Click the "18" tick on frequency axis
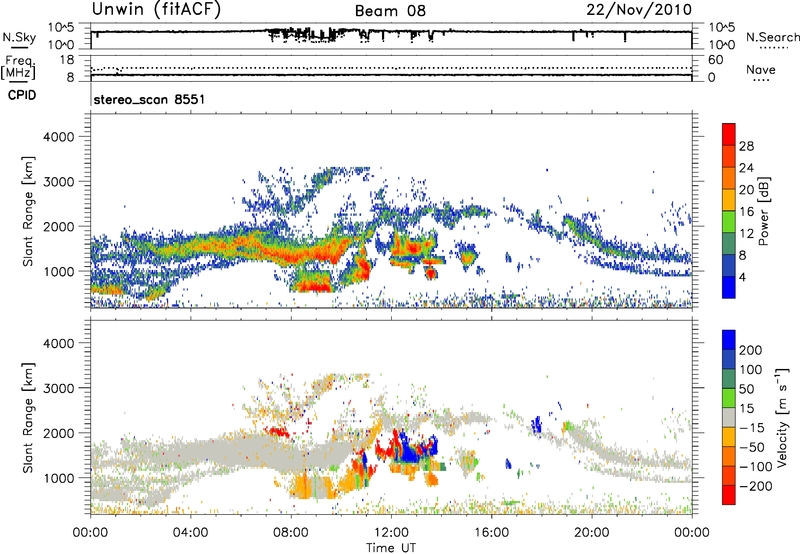800x554 pixels. point(67,60)
